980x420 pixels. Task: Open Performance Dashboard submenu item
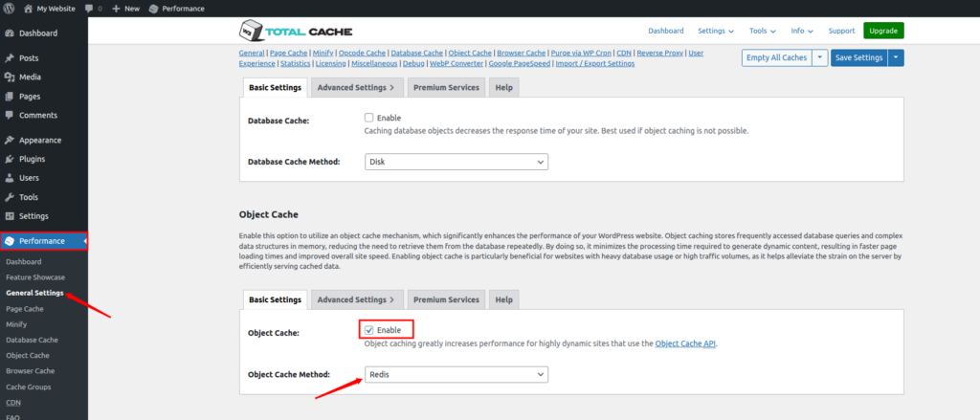pyautogui.click(x=24, y=261)
